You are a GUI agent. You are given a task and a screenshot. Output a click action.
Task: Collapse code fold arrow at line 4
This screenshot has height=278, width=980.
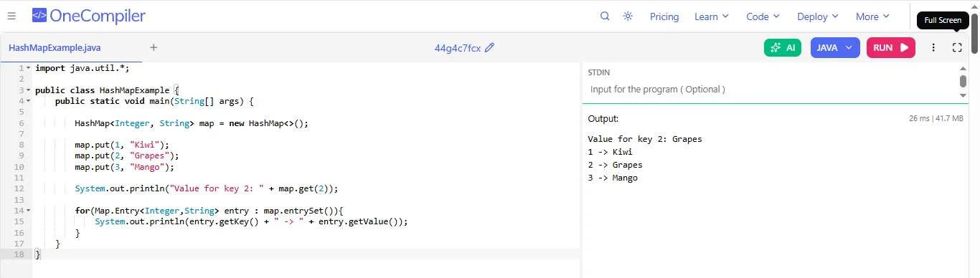(x=28, y=101)
